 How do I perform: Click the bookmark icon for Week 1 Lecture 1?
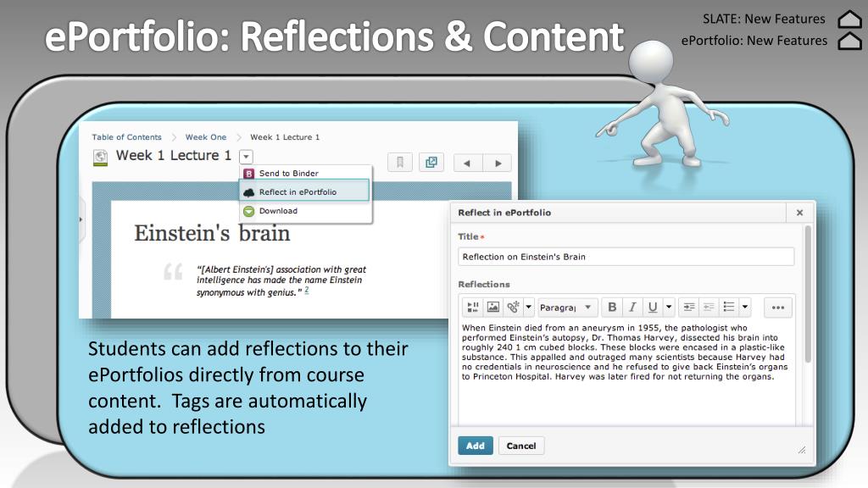pos(400,163)
